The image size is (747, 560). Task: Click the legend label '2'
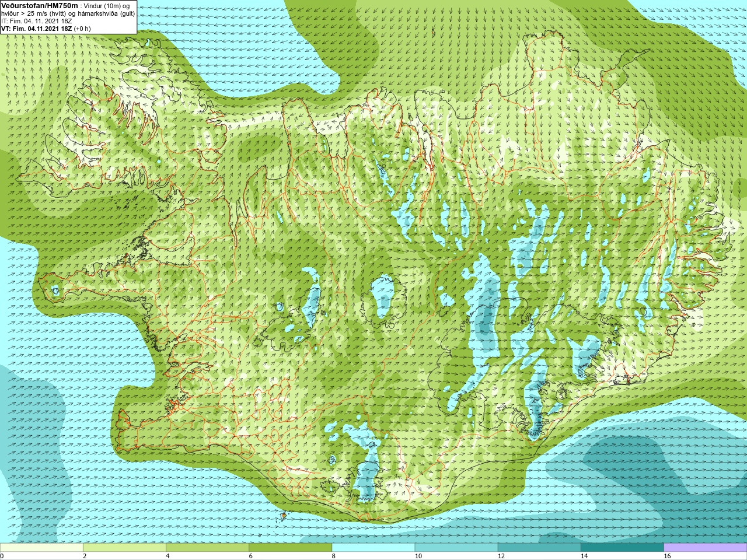(x=85, y=556)
